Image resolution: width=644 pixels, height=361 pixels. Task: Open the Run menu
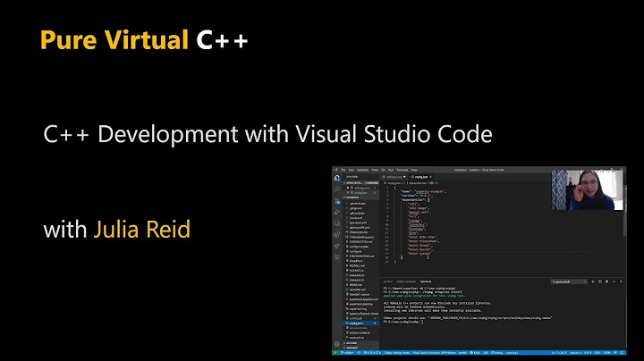(x=391, y=170)
